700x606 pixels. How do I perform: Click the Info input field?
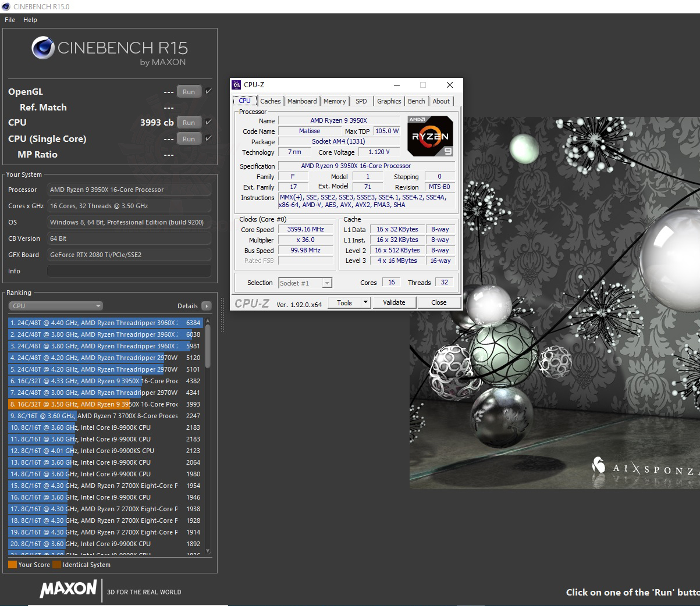click(x=129, y=271)
